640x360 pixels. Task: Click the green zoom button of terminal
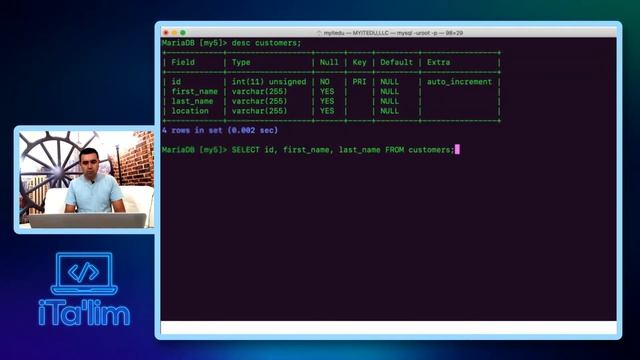[183, 33]
